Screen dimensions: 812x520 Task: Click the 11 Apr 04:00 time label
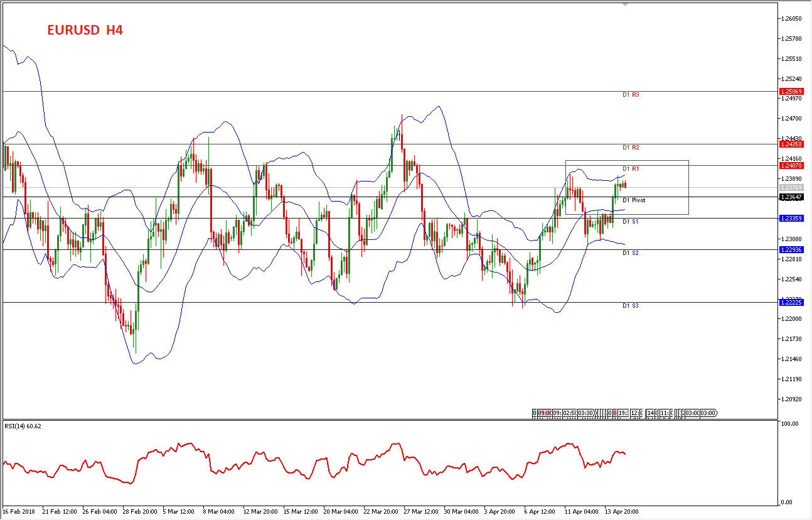point(582,511)
